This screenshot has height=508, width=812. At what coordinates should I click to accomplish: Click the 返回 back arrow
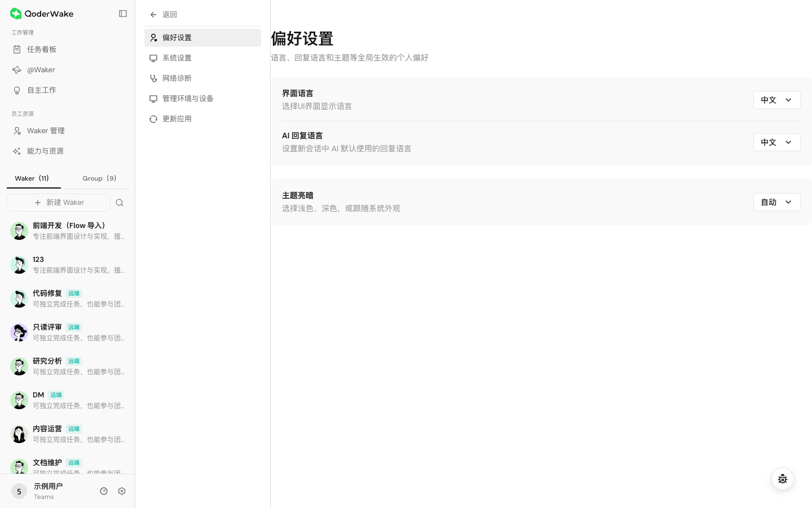click(153, 15)
